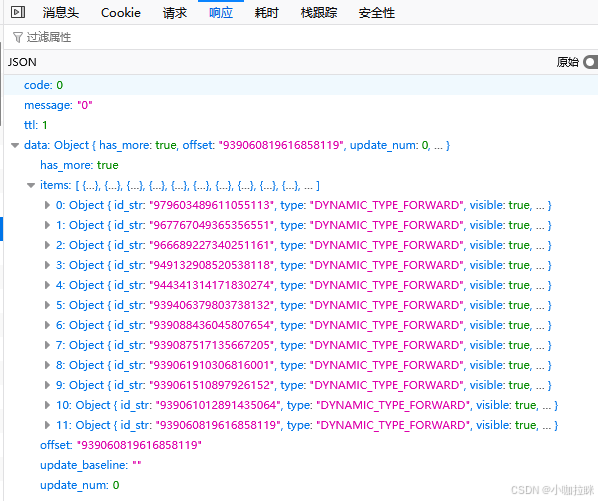Viewport: 598px width, 501px height.
Task: Expand item 5 object arrow
Action: (x=47, y=305)
